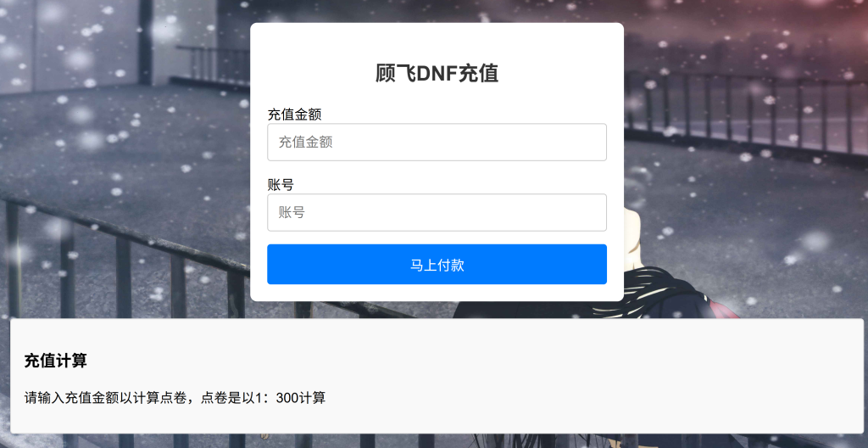868x448 pixels.
Task: Click the white space beside the 充值计算 heading
Action: click(x=442, y=361)
